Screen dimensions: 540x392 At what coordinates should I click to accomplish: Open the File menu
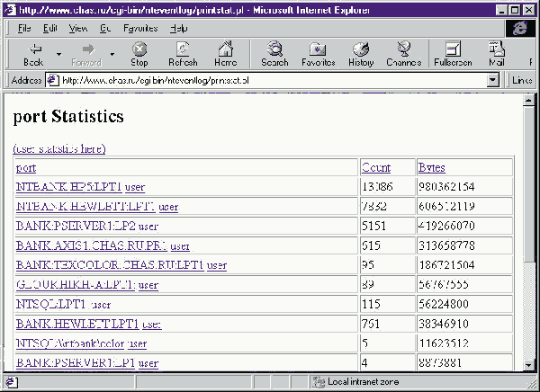click(x=23, y=28)
